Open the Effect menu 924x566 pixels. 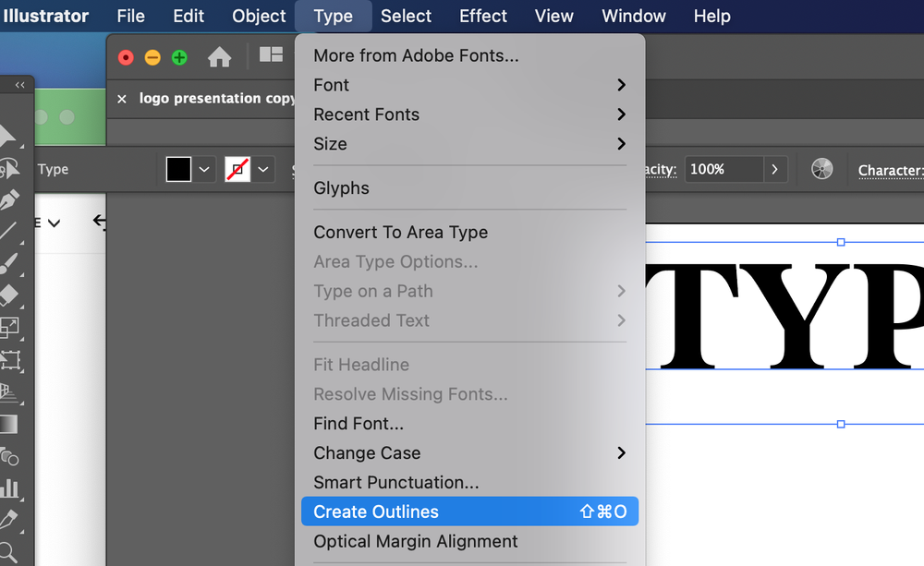[483, 16]
